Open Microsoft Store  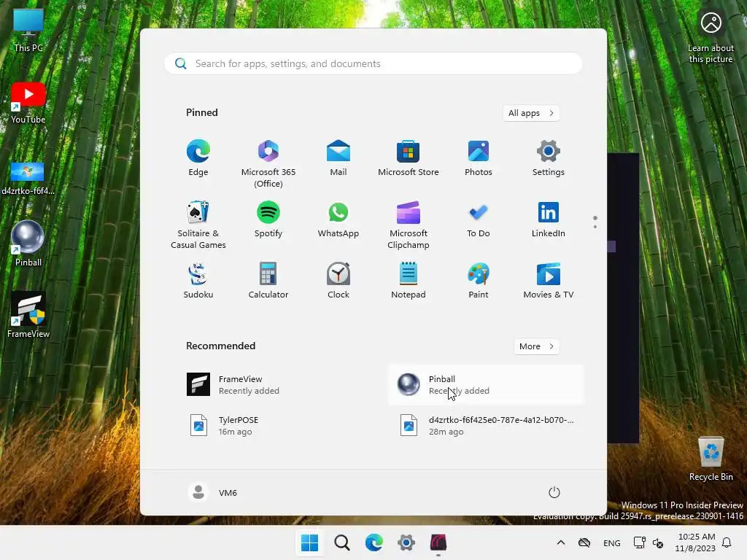pos(409,158)
